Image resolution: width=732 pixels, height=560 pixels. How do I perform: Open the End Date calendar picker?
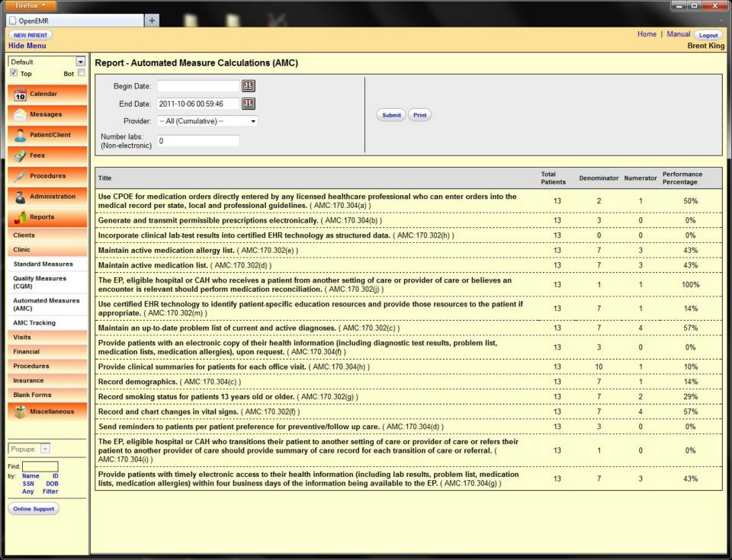tap(248, 104)
